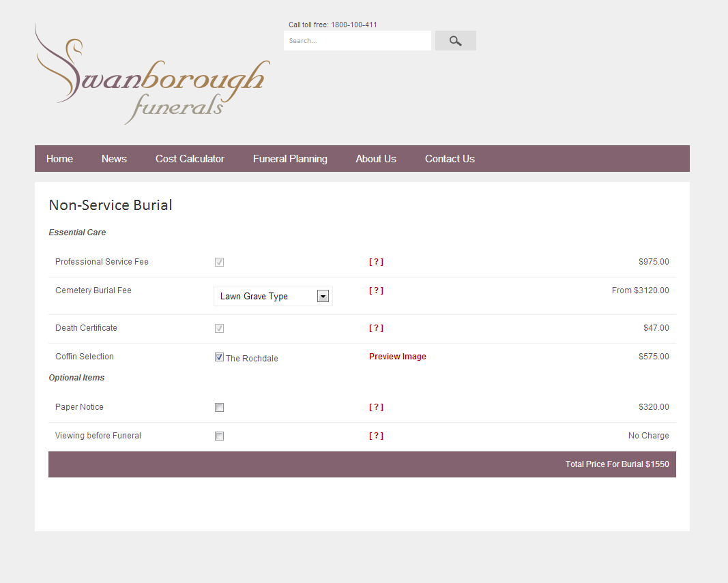This screenshot has height=583, width=728.
Task: Select the Contact Us menu link
Action: tap(450, 159)
